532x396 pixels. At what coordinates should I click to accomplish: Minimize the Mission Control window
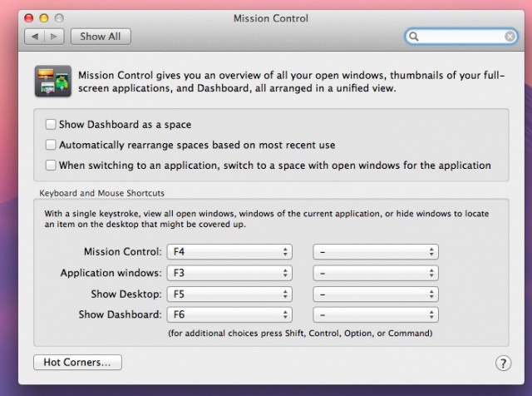[x=44, y=18]
